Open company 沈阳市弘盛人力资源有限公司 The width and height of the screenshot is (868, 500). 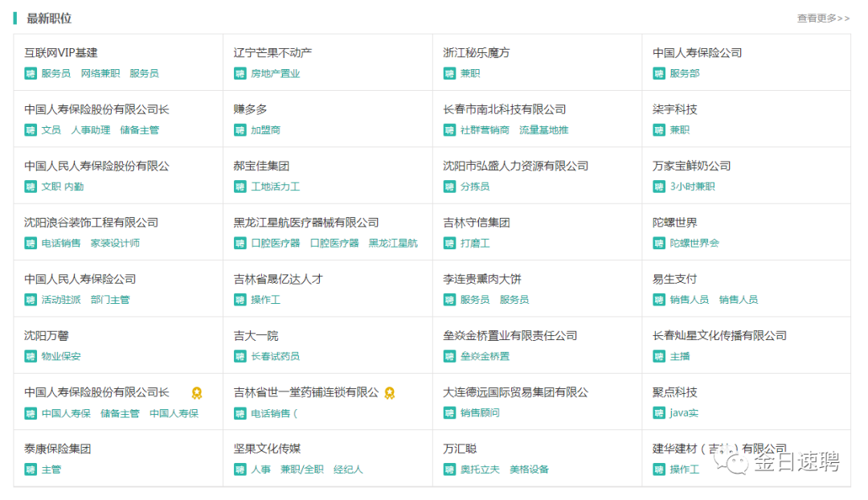[x=515, y=166]
